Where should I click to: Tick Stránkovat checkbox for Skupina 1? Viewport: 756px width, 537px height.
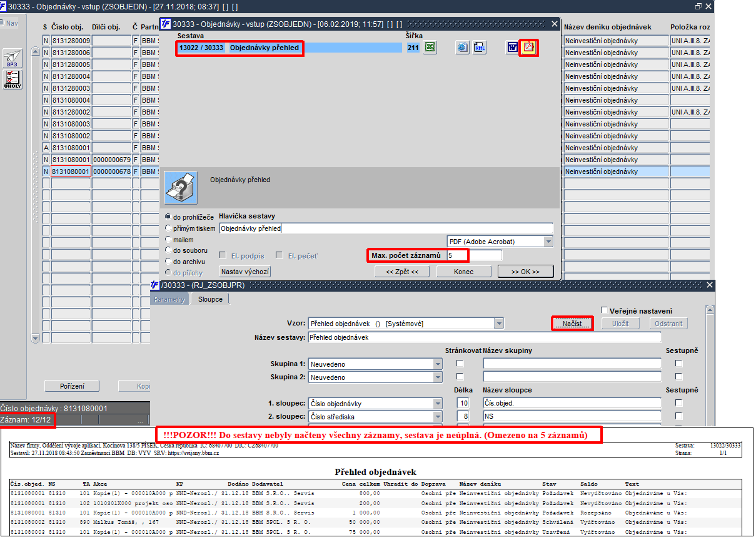[x=460, y=364]
